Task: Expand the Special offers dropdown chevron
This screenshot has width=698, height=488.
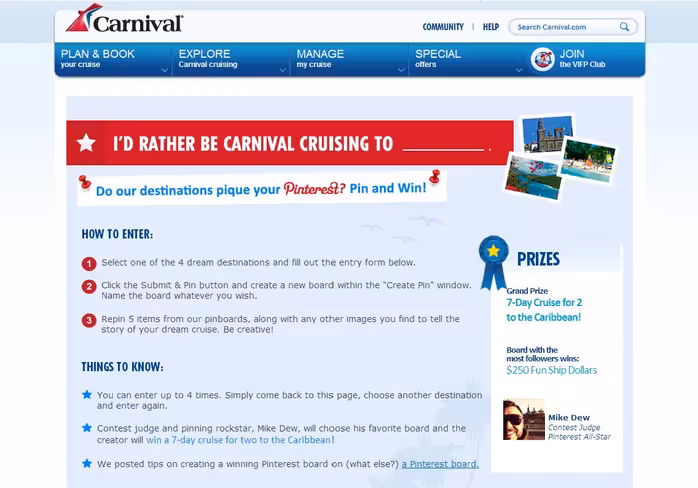Action: (519, 70)
